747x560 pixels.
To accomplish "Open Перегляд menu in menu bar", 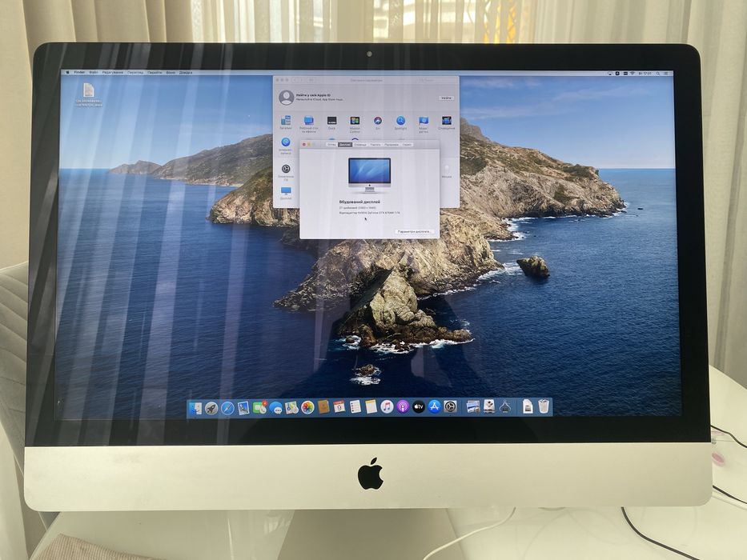I will point(135,72).
